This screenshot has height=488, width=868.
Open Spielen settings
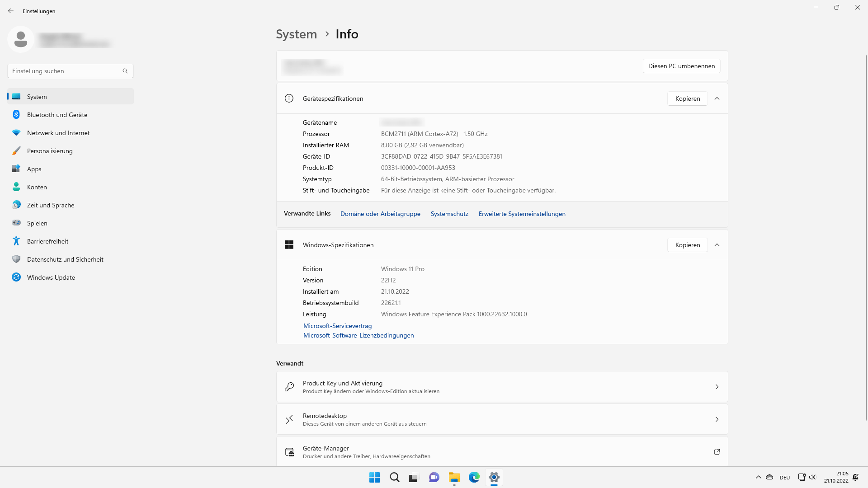(71, 223)
